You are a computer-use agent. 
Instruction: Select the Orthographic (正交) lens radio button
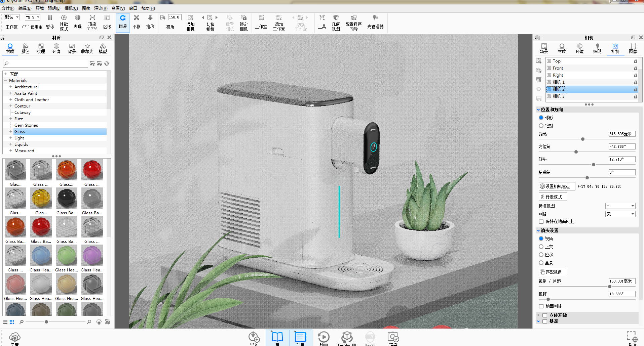pyautogui.click(x=541, y=247)
